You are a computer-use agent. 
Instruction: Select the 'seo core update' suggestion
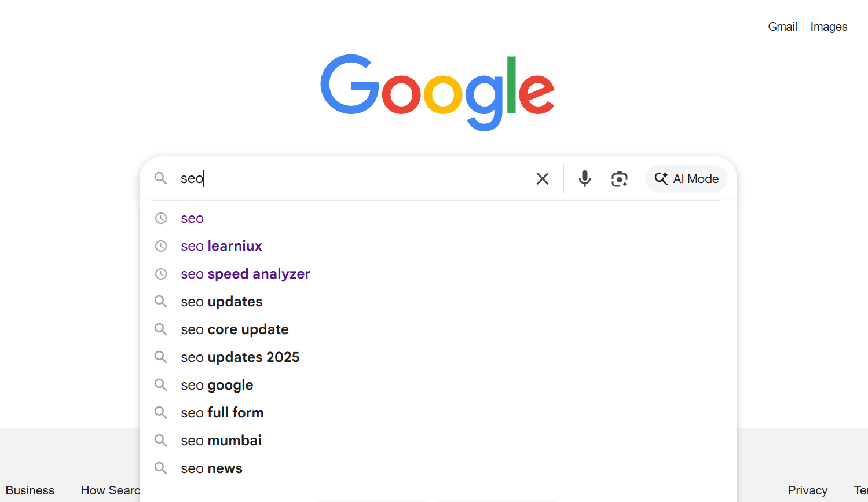pos(235,329)
